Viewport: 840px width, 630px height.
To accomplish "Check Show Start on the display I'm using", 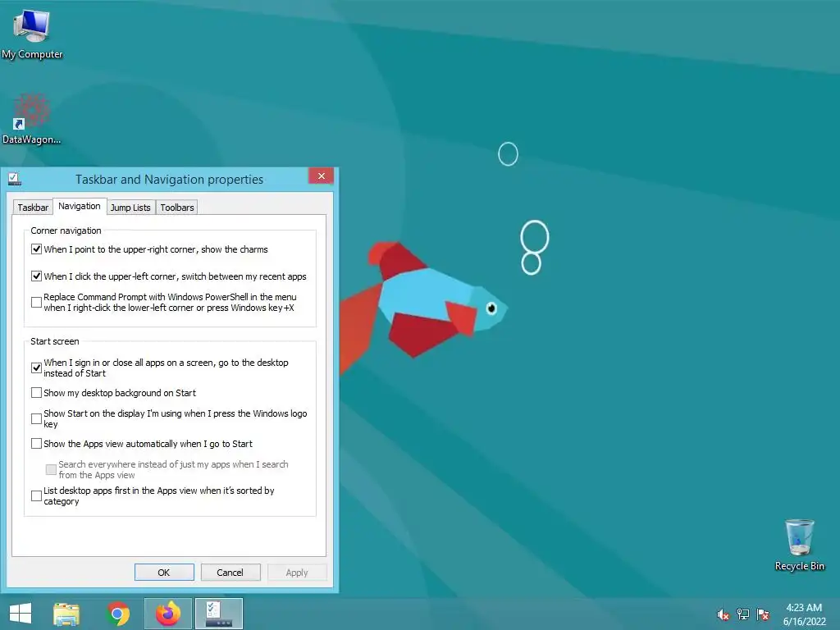I will click(x=36, y=419).
